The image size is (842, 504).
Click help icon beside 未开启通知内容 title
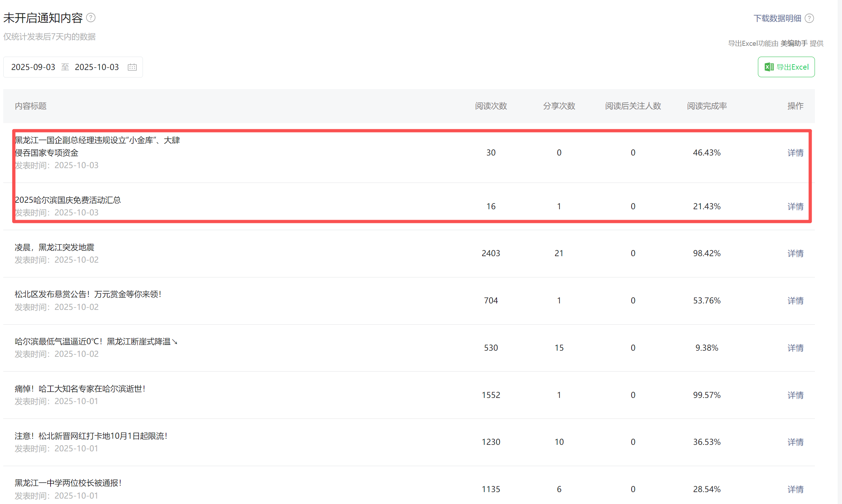[x=91, y=18]
